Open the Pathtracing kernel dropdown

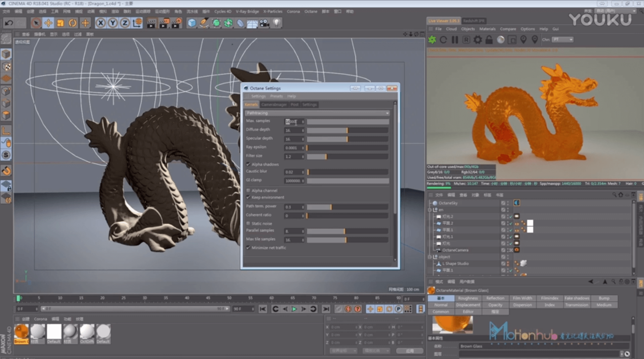click(x=317, y=113)
